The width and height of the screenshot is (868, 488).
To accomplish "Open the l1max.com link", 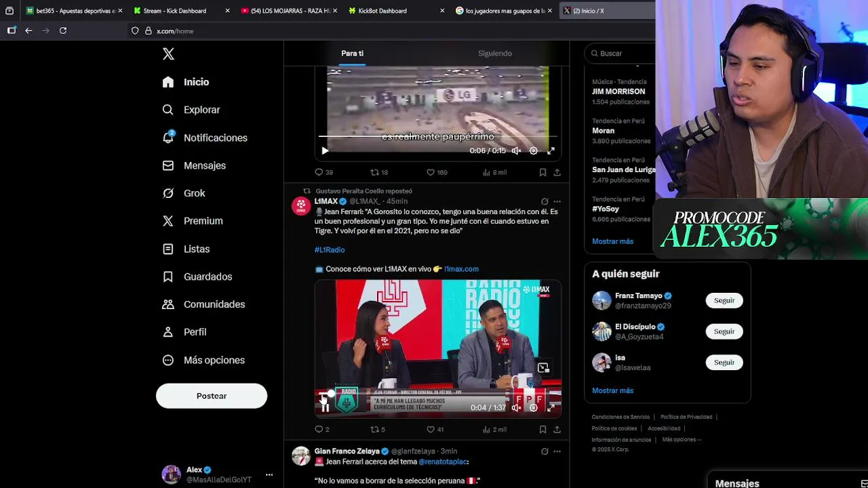I will tap(461, 269).
